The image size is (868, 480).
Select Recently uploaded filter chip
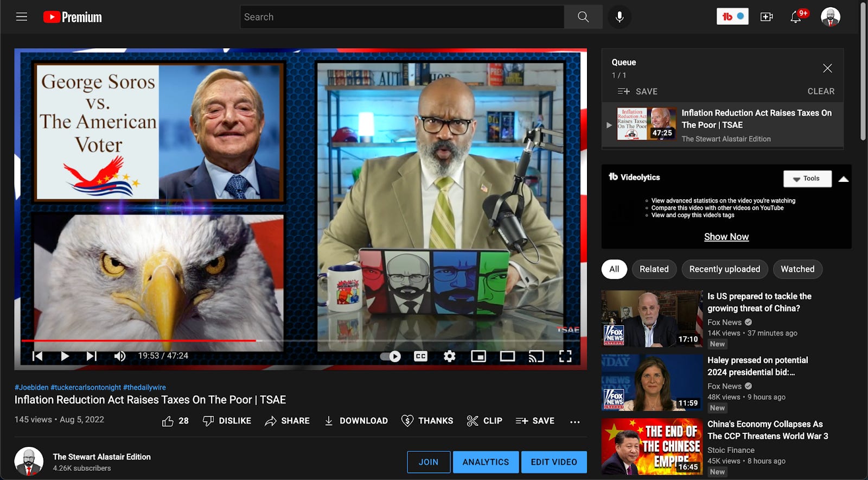tap(725, 269)
